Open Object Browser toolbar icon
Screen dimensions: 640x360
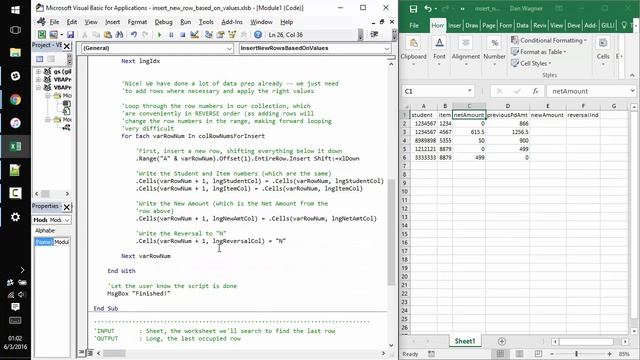pos(232,35)
